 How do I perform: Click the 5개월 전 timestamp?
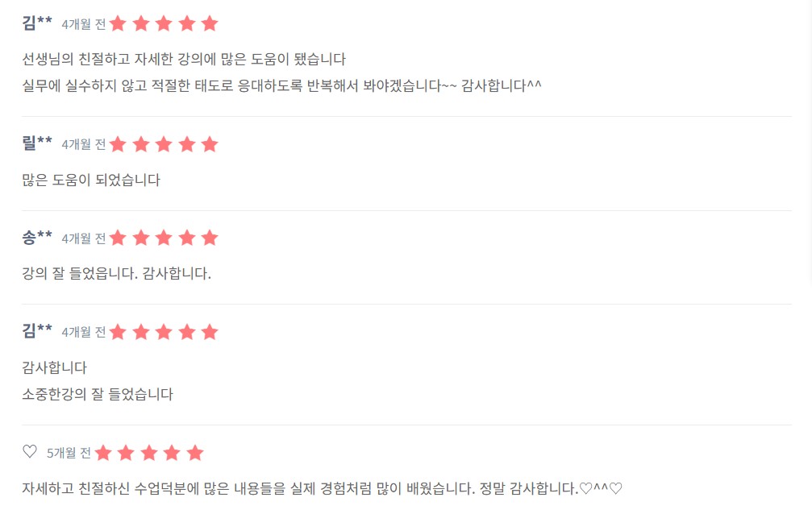pyautogui.click(x=69, y=453)
